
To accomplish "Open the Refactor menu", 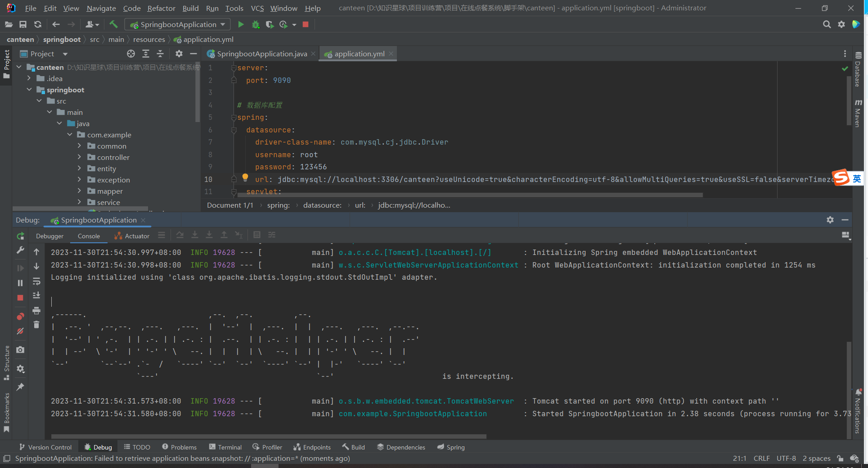I will coord(161,8).
